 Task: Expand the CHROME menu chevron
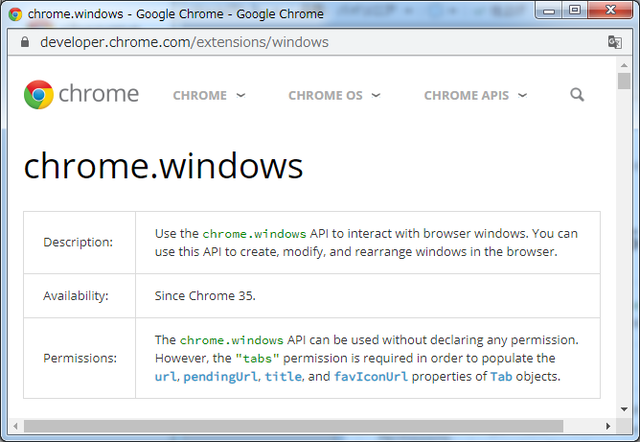pyautogui.click(x=241, y=96)
